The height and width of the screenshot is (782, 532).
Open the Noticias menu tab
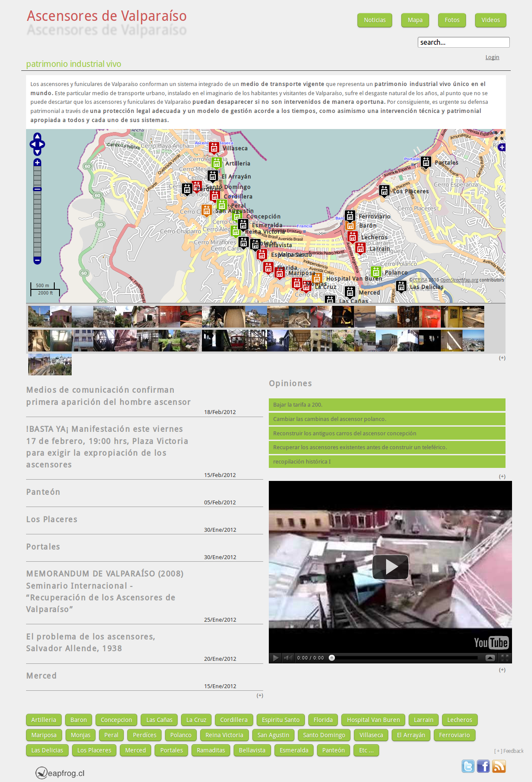tap(374, 20)
